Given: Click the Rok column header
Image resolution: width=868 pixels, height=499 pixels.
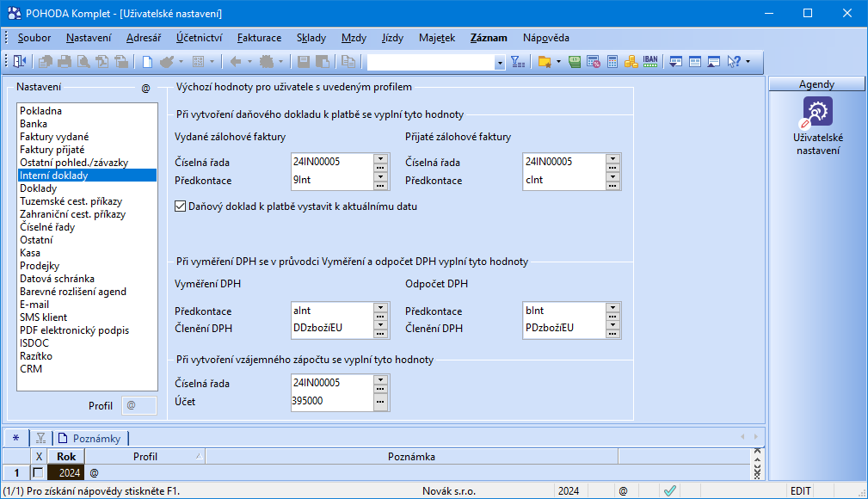Looking at the screenshot, I should [66, 456].
